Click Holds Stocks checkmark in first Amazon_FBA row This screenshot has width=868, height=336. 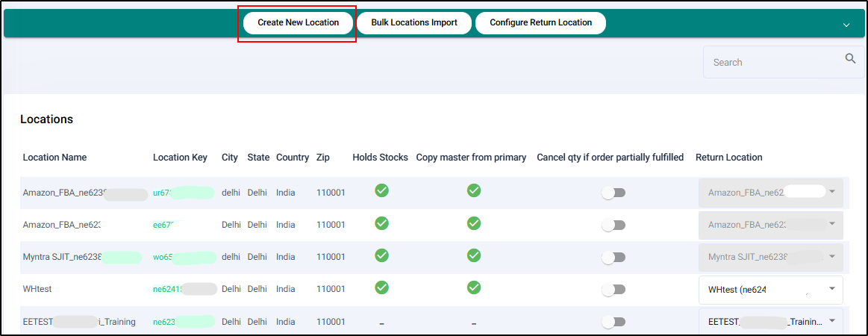[381, 190]
